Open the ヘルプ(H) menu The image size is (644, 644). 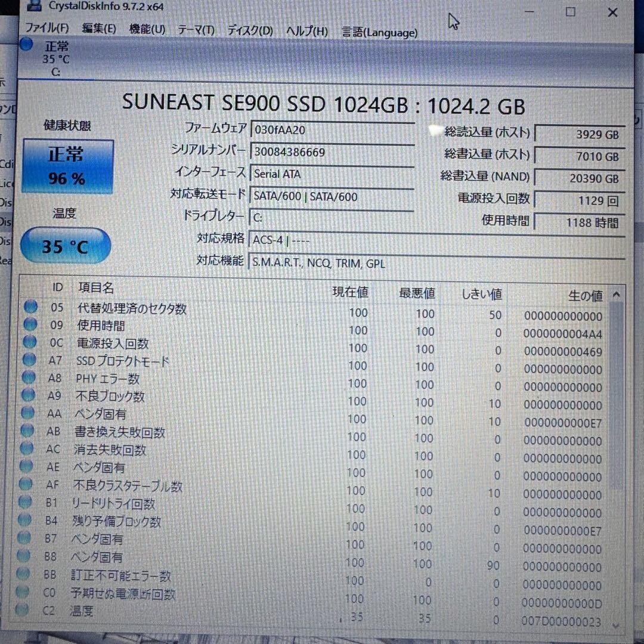coord(307,31)
